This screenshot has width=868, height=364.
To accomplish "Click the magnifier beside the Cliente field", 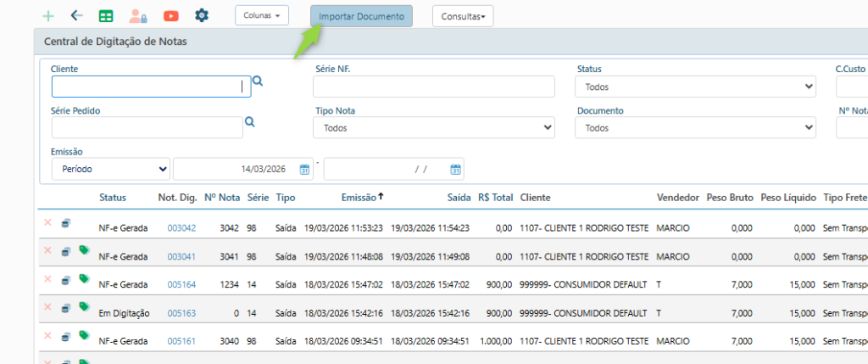I will coord(258,81).
